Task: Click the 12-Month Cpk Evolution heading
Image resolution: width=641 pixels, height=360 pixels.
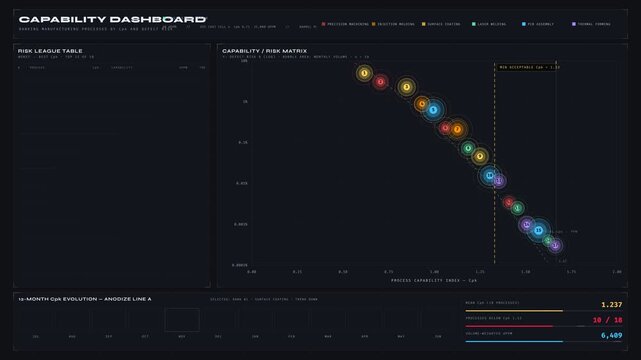Action: (85, 299)
